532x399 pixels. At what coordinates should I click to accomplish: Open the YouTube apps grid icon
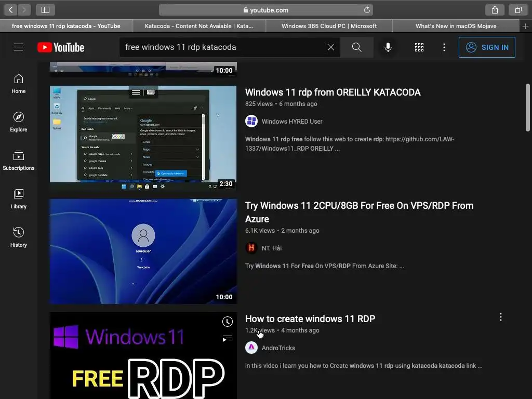point(419,47)
